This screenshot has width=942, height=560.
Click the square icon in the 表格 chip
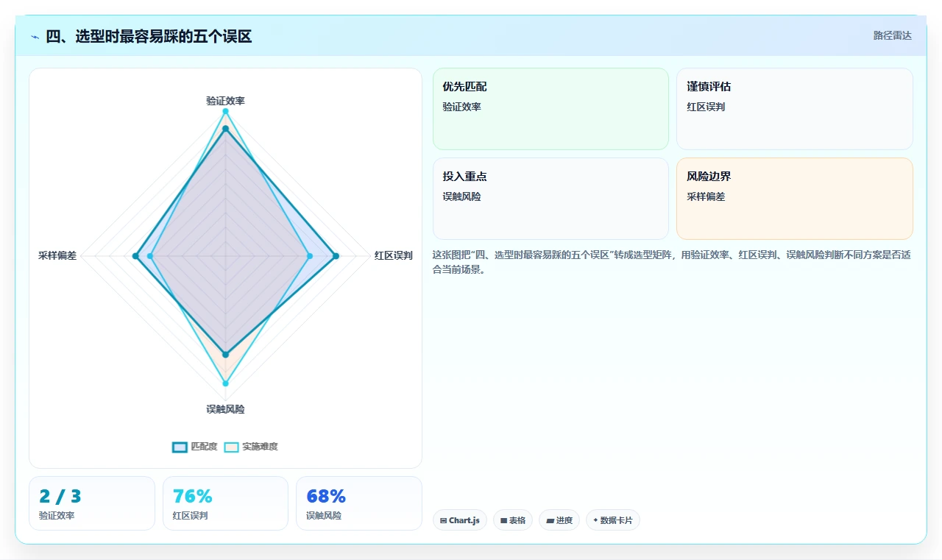pos(503,520)
